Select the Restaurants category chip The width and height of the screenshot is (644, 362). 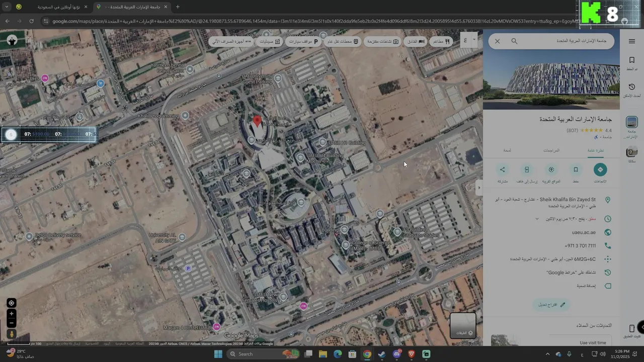point(441,41)
